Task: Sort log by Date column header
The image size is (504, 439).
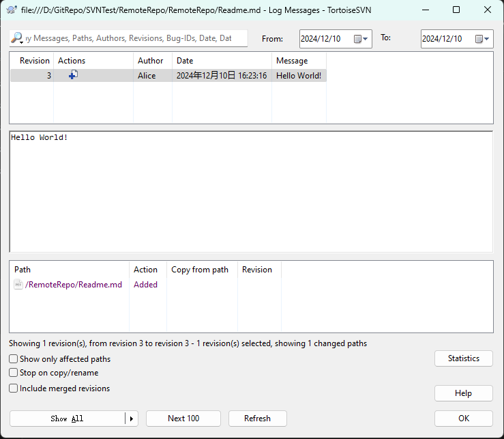Action: [x=222, y=61]
